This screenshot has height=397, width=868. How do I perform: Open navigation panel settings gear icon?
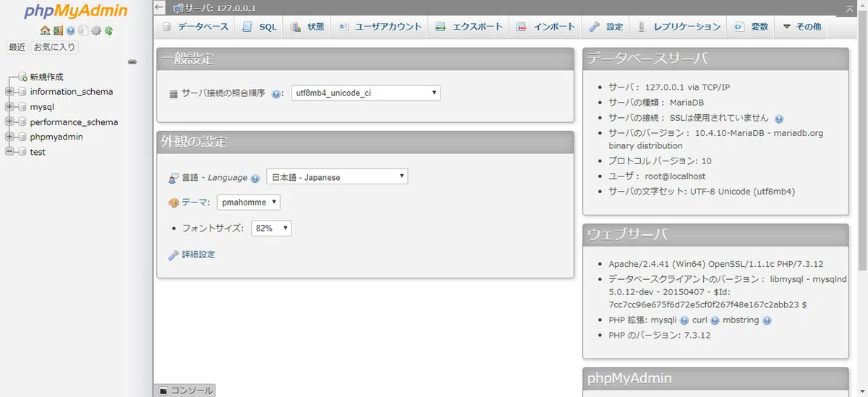pyautogui.click(x=95, y=31)
